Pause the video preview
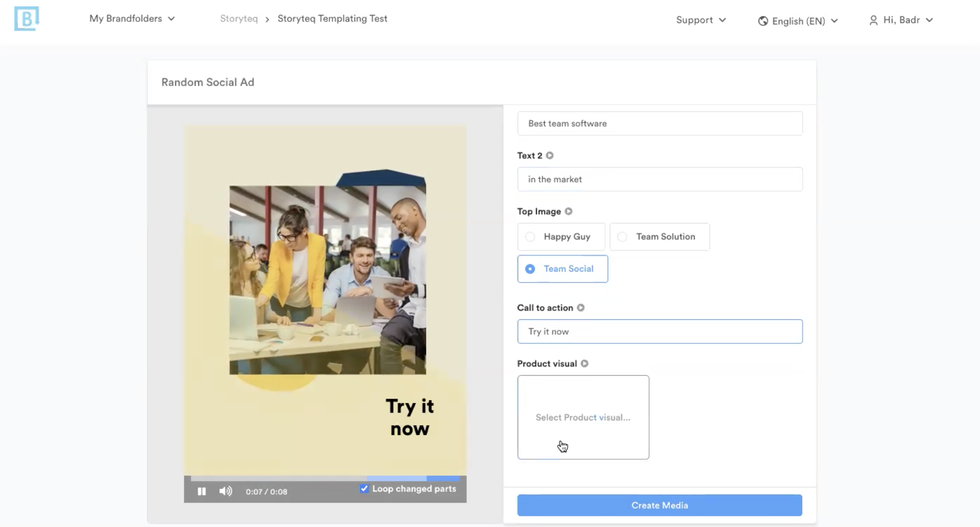The image size is (980, 527). point(202,491)
